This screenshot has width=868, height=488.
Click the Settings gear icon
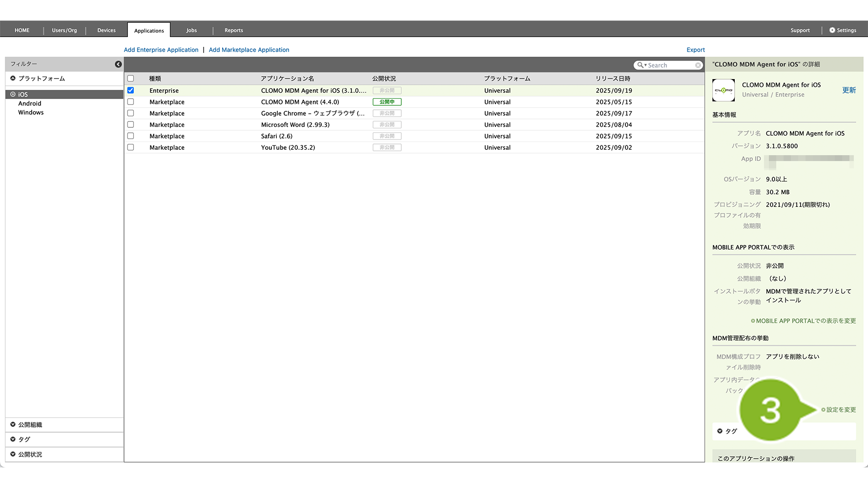(x=832, y=30)
